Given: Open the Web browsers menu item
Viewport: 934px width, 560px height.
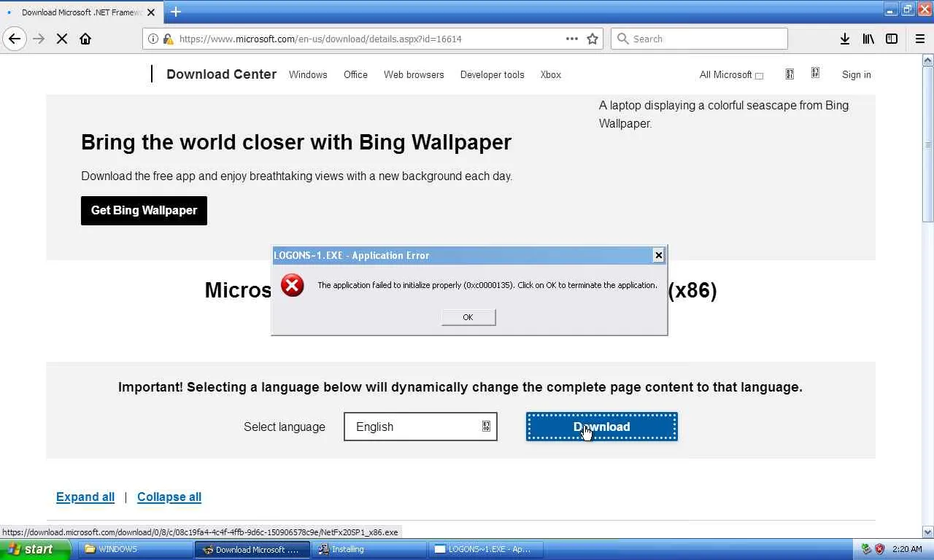Looking at the screenshot, I should (414, 74).
